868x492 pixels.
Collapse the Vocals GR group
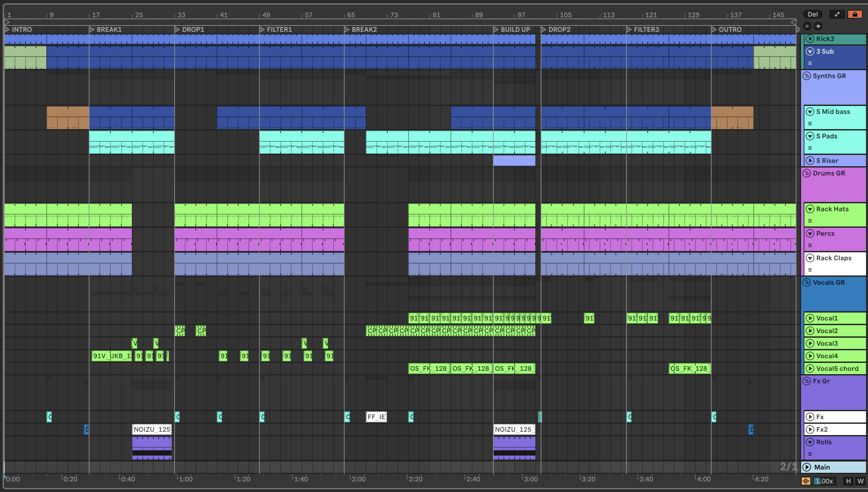[807, 282]
